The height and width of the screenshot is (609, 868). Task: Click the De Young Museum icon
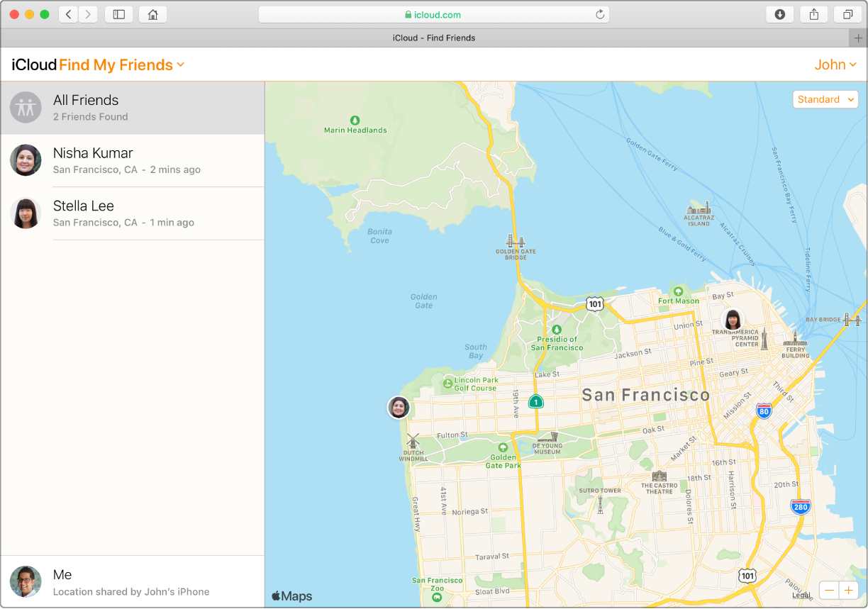point(547,437)
